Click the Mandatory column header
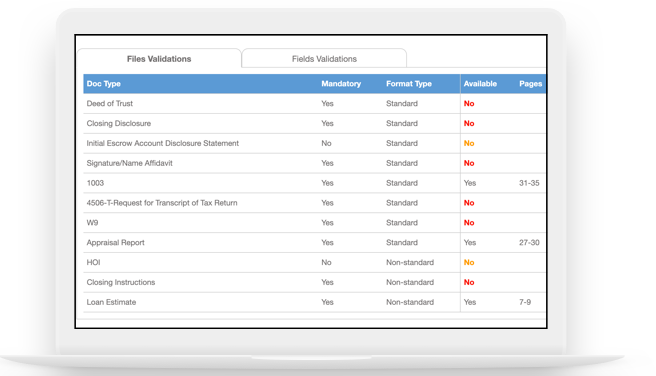The height and width of the screenshot is (376, 656). 341,84
